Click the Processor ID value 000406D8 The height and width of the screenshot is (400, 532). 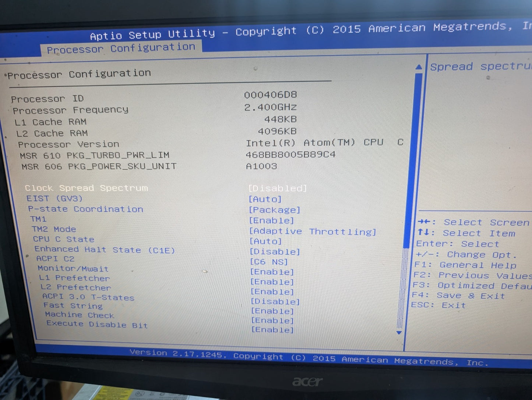tap(270, 95)
